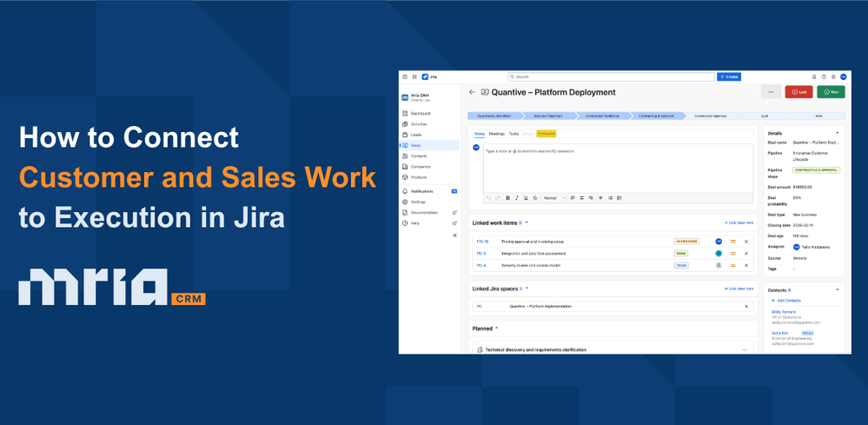Open the Dashboard sidebar item
868x425 pixels.
429,114
